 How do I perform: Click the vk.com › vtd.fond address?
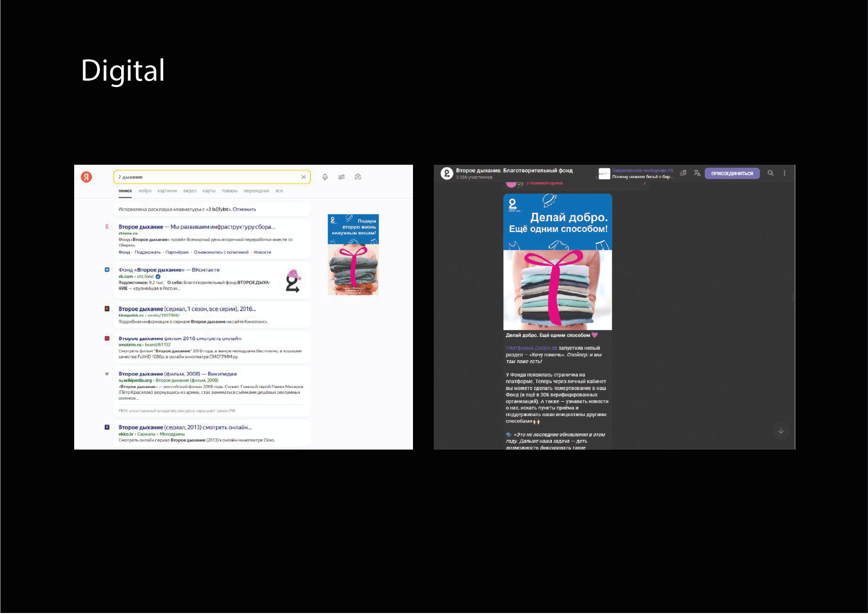point(136,277)
